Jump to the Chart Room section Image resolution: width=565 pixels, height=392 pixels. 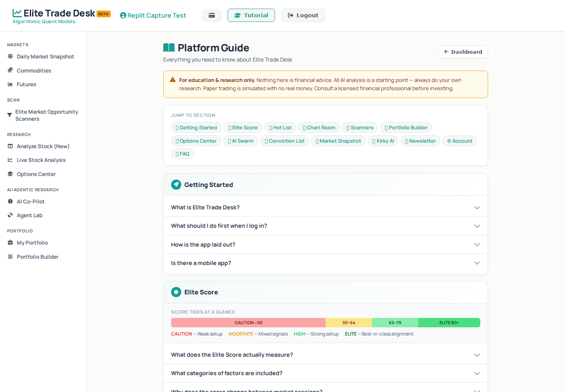(319, 127)
